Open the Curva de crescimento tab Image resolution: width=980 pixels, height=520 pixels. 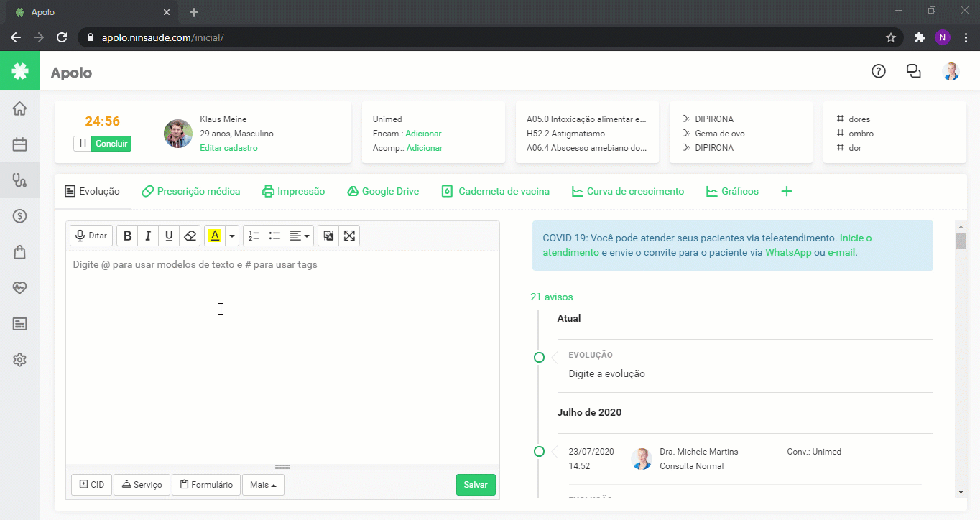click(628, 191)
